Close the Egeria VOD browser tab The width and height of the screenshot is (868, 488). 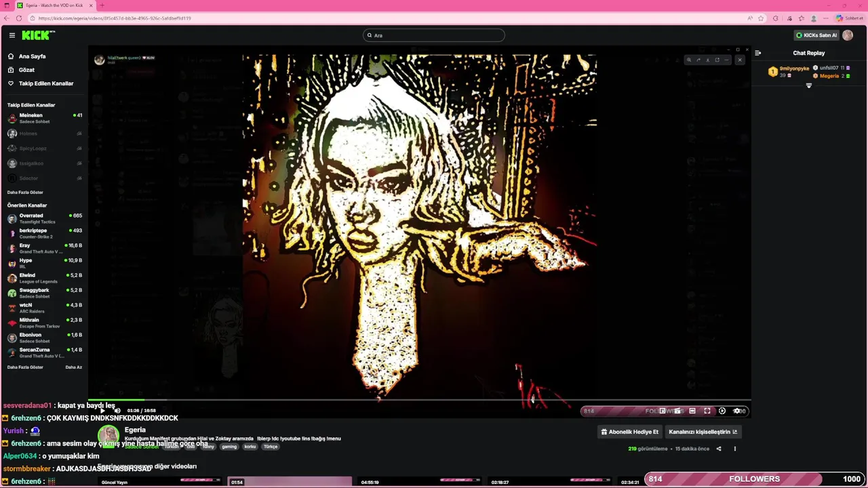tap(91, 5)
